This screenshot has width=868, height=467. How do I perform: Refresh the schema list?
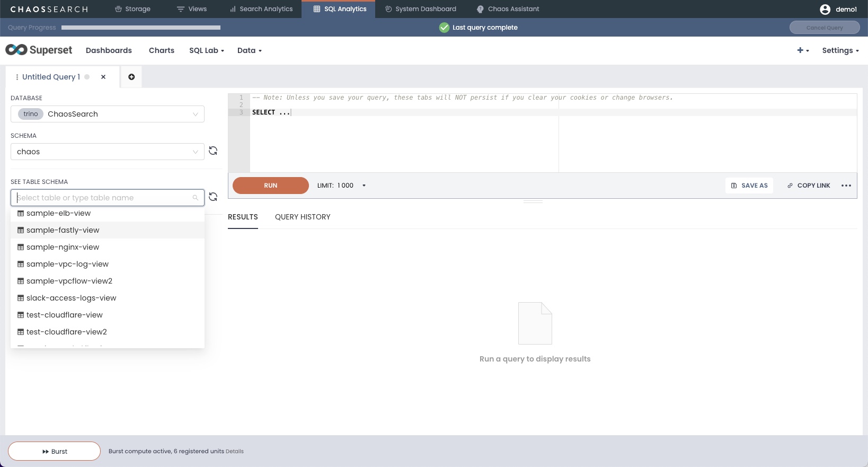click(213, 151)
